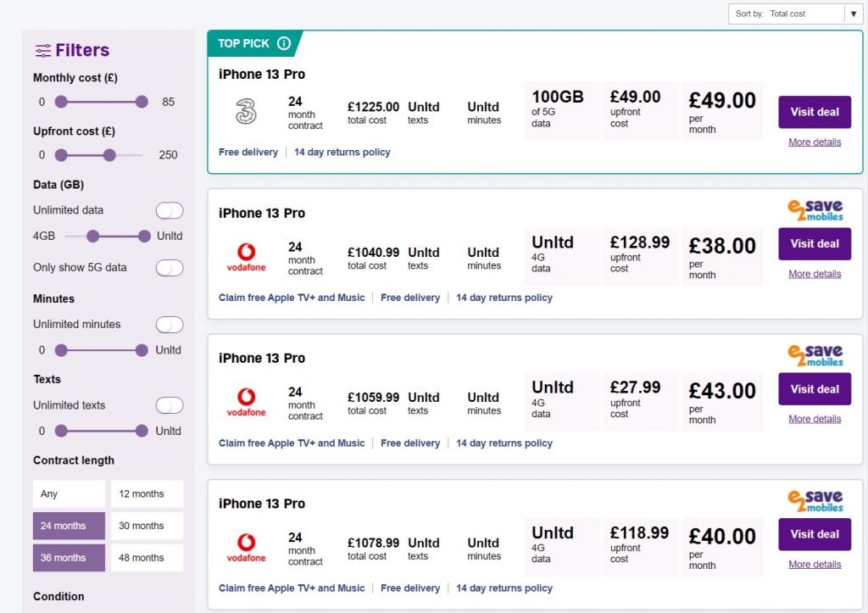Switch on Unlimited texts toggle

(x=169, y=405)
